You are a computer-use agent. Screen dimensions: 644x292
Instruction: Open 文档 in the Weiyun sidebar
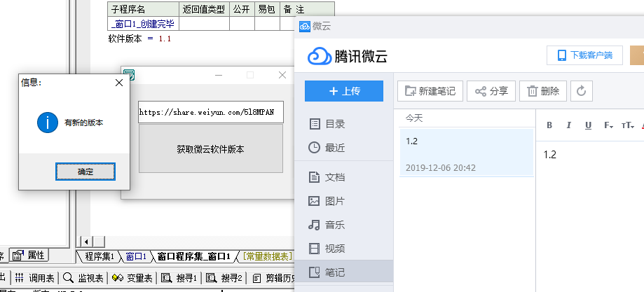point(327,177)
